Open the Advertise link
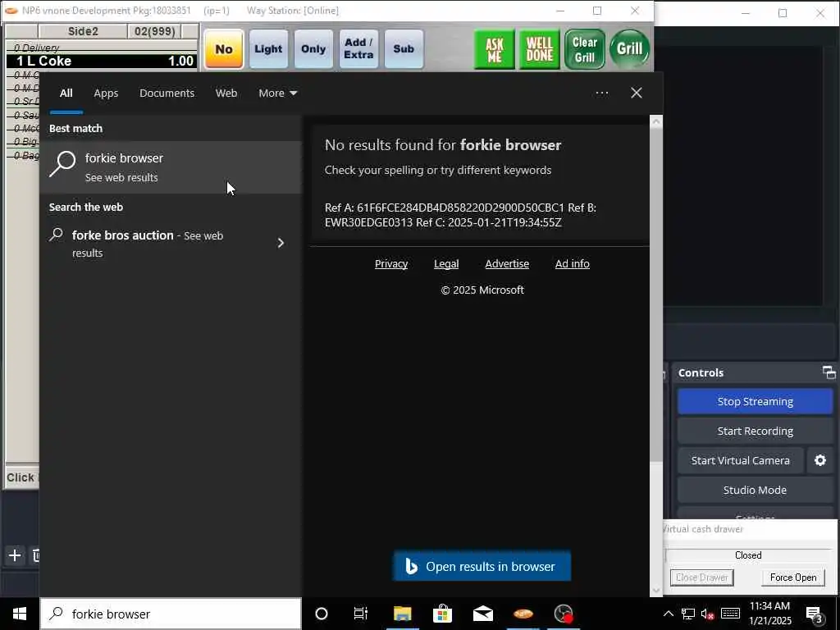 tap(507, 263)
